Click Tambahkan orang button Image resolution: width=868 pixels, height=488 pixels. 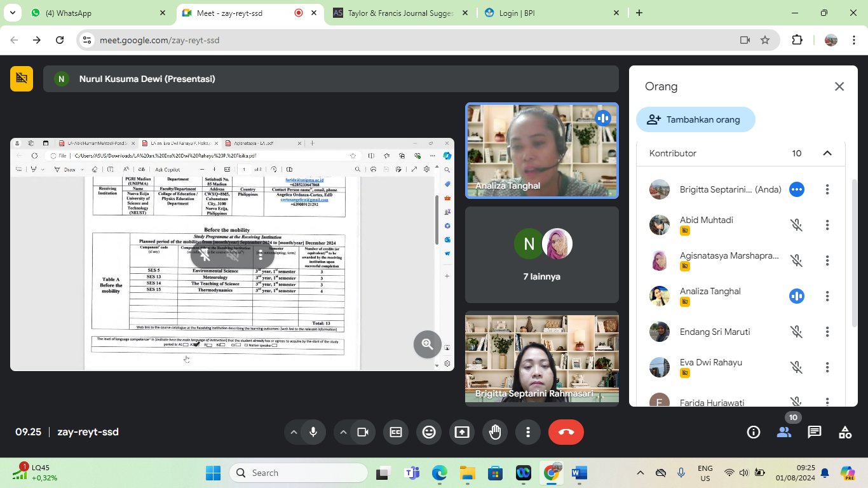696,119
